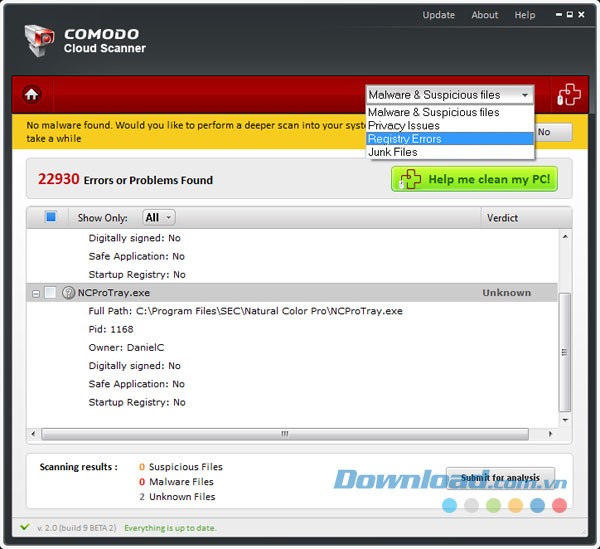The image size is (600, 549).
Task: Check the NCProTray.exe checkbox
Action: [50, 293]
